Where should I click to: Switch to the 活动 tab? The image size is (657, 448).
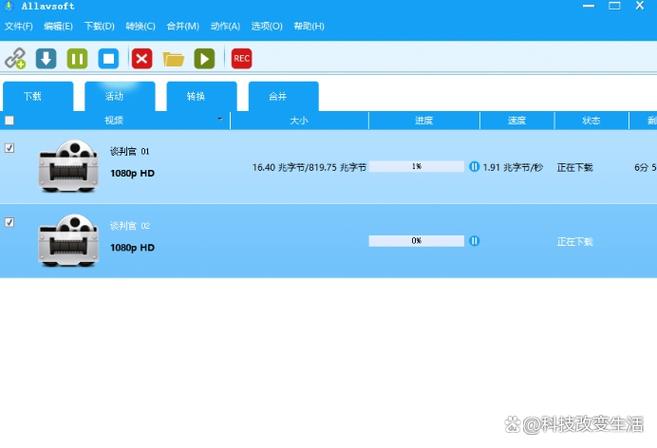(x=120, y=96)
